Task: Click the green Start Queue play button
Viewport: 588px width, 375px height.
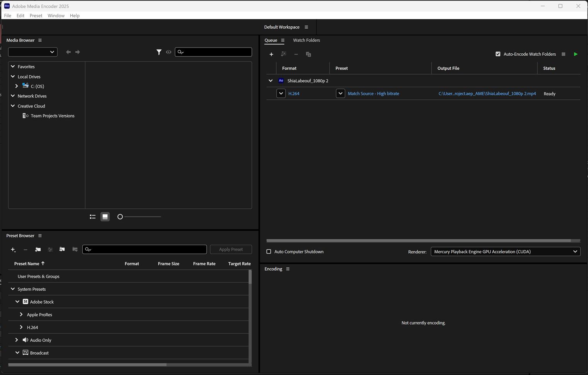Action: click(575, 54)
